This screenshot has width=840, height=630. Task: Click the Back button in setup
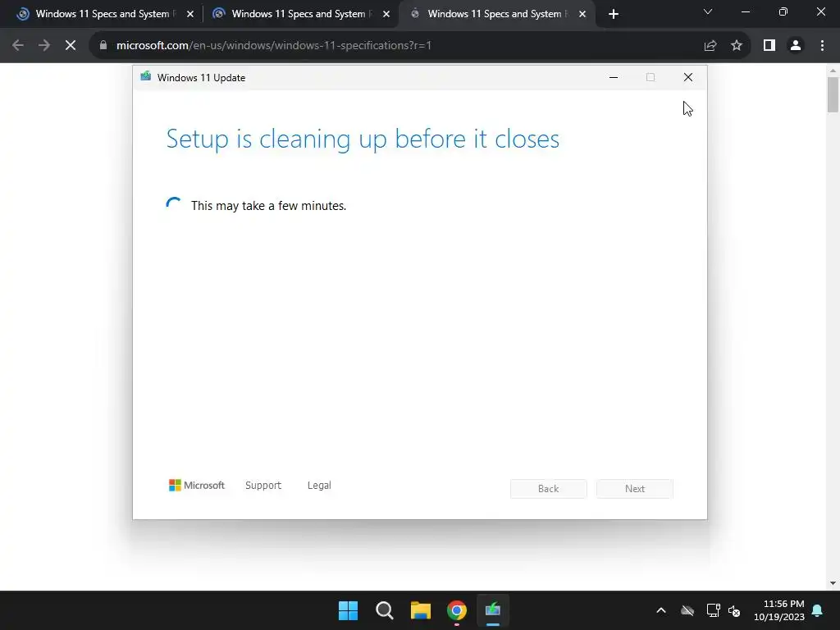(x=549, y=489)
